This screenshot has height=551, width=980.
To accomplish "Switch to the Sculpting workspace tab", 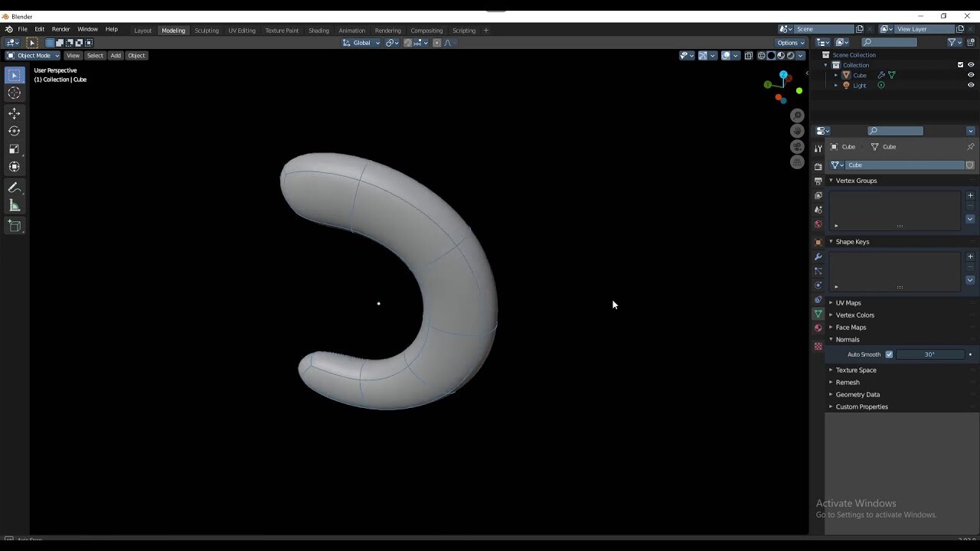I will [207, 31].
